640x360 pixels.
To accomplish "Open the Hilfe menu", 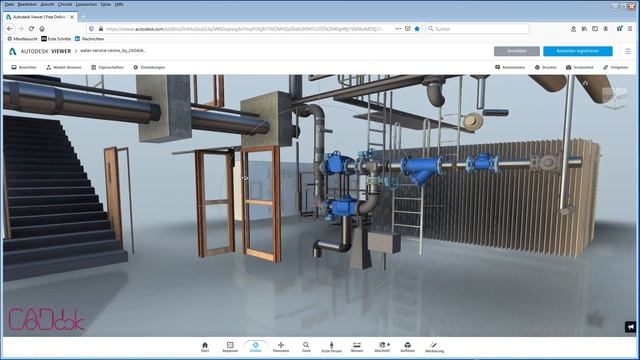I will click(x=119, y=4).
